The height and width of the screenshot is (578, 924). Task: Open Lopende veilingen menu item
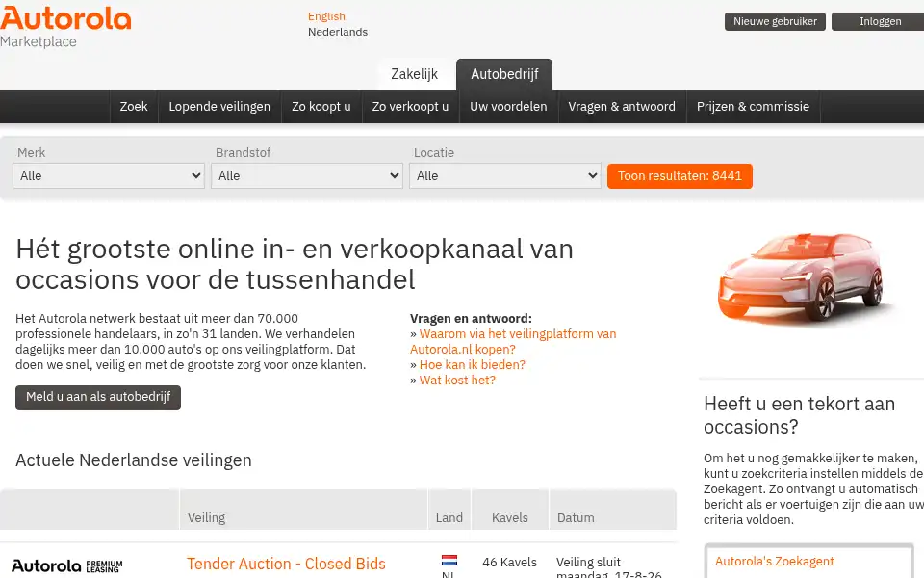(219, 107)
